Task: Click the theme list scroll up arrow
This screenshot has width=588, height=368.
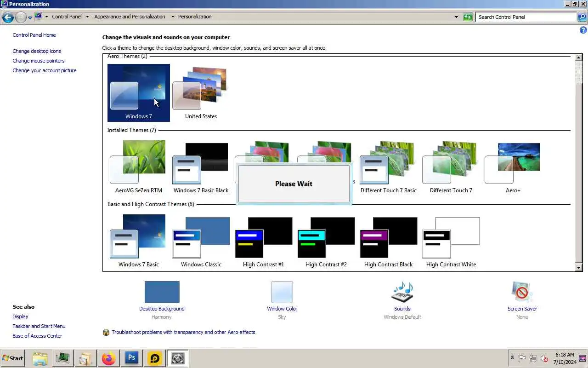Action: (x=579, y=58)
